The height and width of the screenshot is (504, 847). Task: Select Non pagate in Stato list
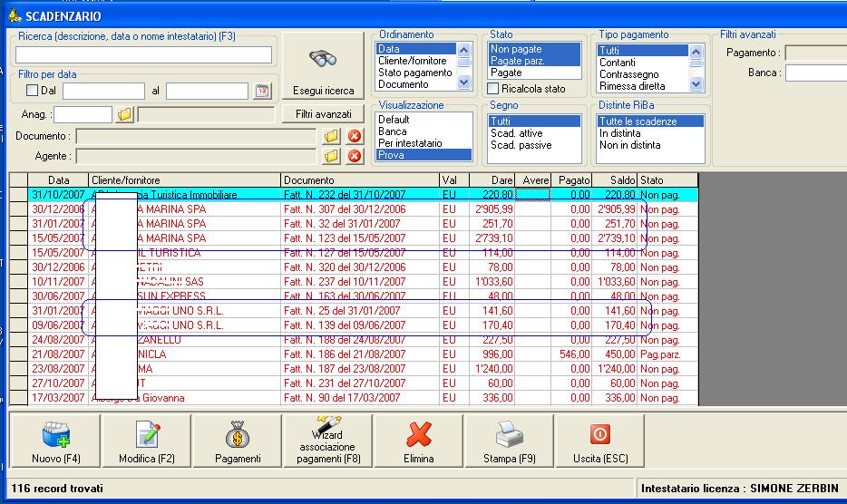pos(534,49)
